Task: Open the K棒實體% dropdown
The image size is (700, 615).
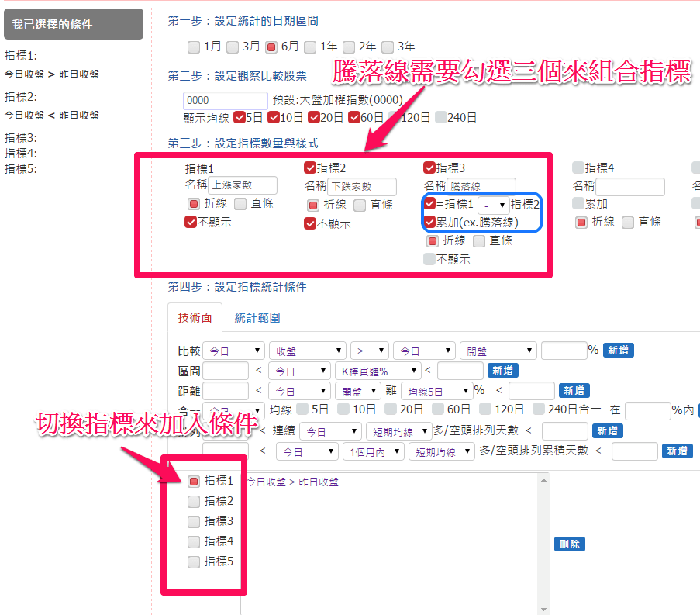Action: click(x=378, y=371)
